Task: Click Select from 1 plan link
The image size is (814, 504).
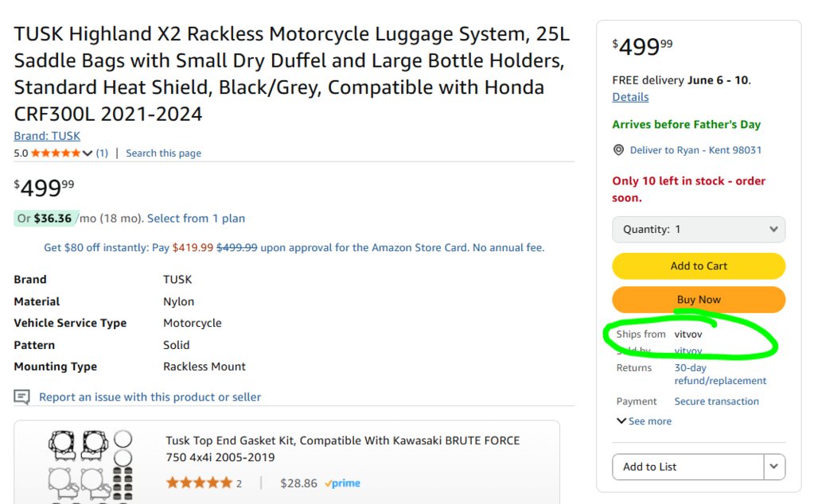Action: (196, 219)
